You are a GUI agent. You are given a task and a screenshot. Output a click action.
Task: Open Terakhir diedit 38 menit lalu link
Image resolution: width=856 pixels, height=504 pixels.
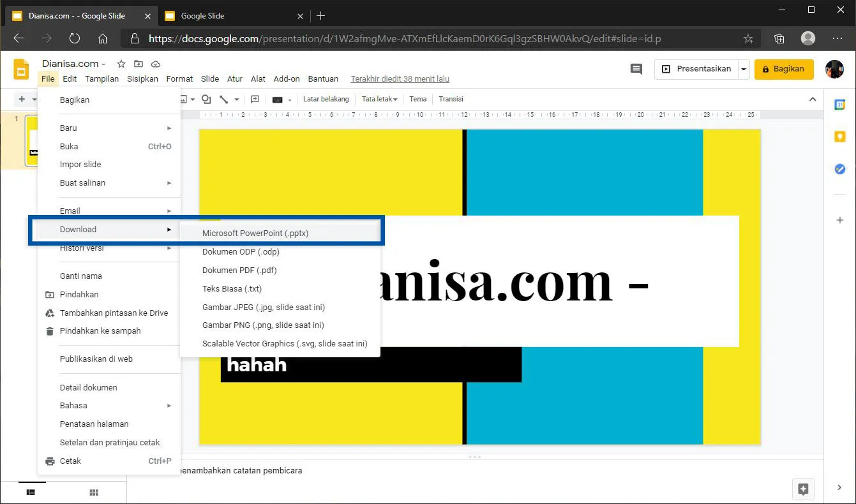click(x=400, y=78)
